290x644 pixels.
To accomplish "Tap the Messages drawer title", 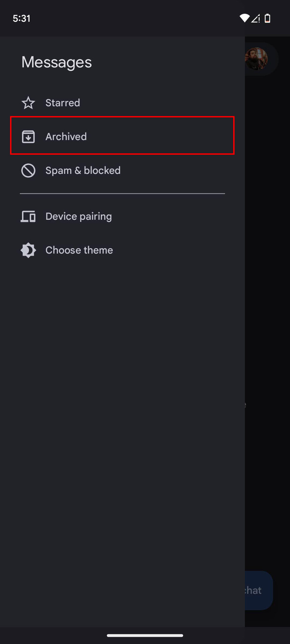I will click(x=57, y=62).
